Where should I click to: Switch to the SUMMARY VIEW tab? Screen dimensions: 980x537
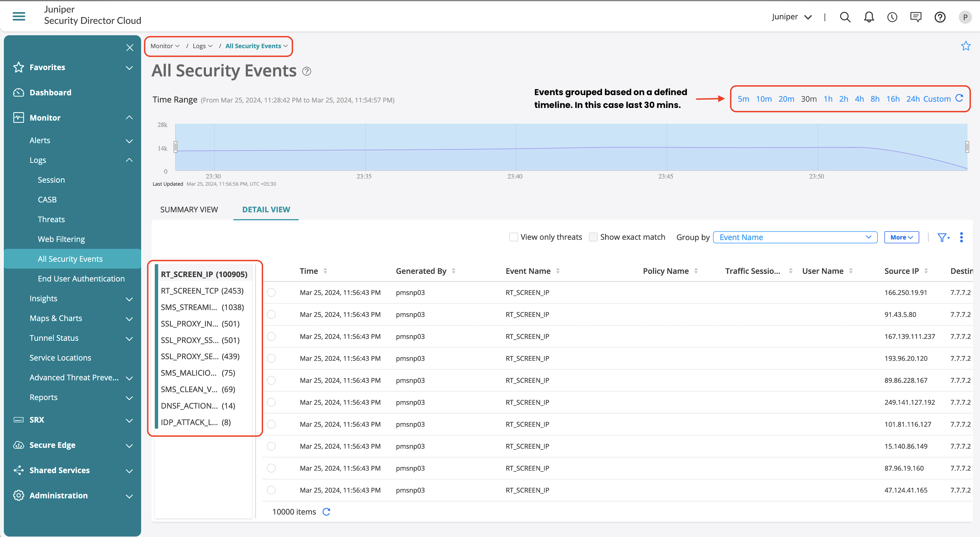(189, 209)
